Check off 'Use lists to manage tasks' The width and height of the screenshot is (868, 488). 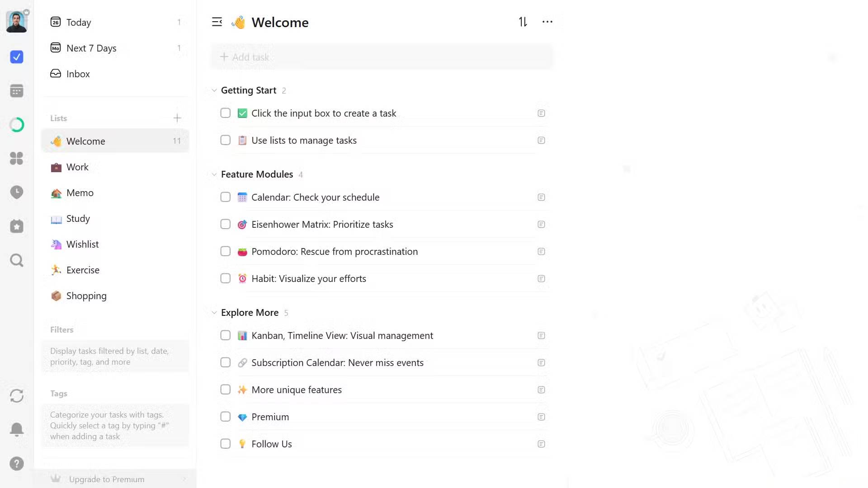coord(225,140)
